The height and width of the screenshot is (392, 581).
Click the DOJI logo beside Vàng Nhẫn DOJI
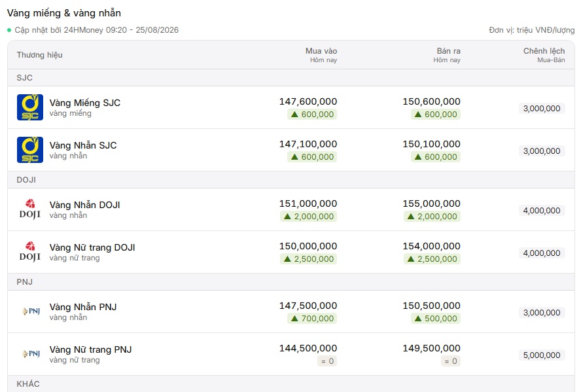pos(30,209)
